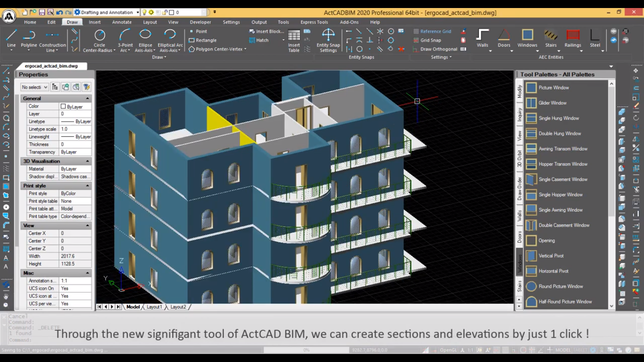Screen dimensions: 644x362
Task: Click the Stairs AEC tool
Action: [x=551, y=39]
